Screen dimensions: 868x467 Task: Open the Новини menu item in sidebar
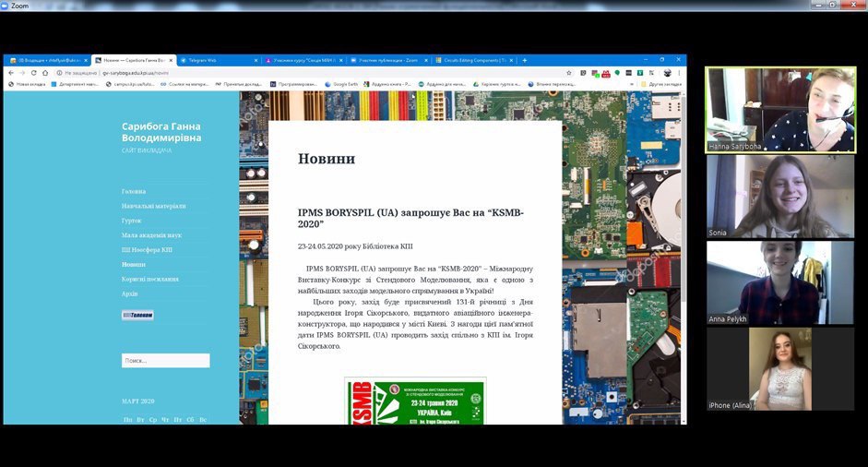click(x=134, y=264)
